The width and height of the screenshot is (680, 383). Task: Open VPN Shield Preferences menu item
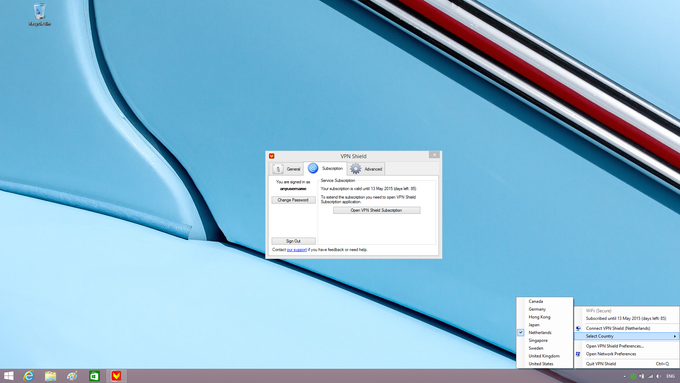pyautogui.click(x=627, y=346)
